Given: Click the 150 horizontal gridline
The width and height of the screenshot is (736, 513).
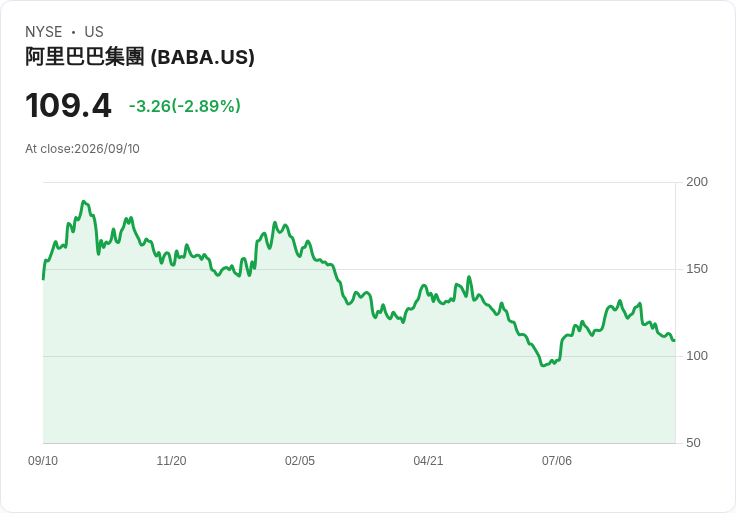Looking at the screenshot, I should [x=359, y=269].
